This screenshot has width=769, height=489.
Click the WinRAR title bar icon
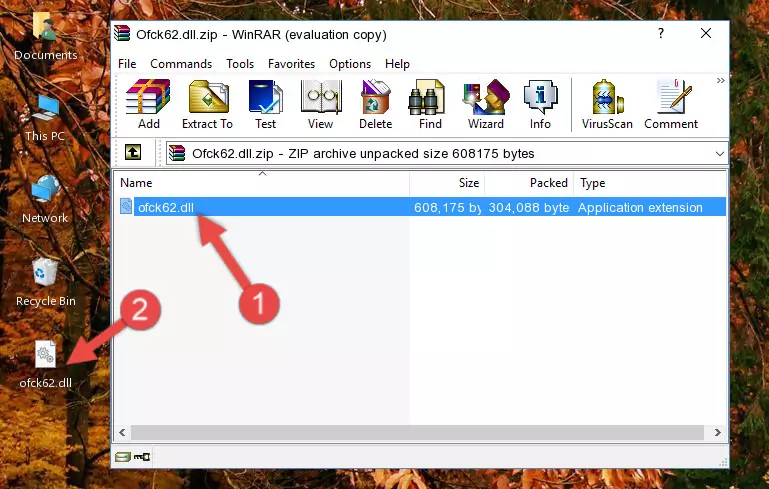pyautogui.click(x=122, y=34)
